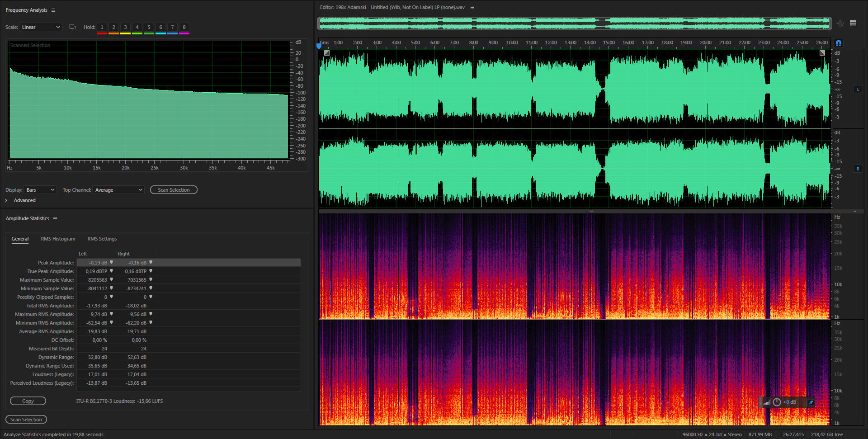Click the "871,99 MB" status bar entry

click(760, 434)
